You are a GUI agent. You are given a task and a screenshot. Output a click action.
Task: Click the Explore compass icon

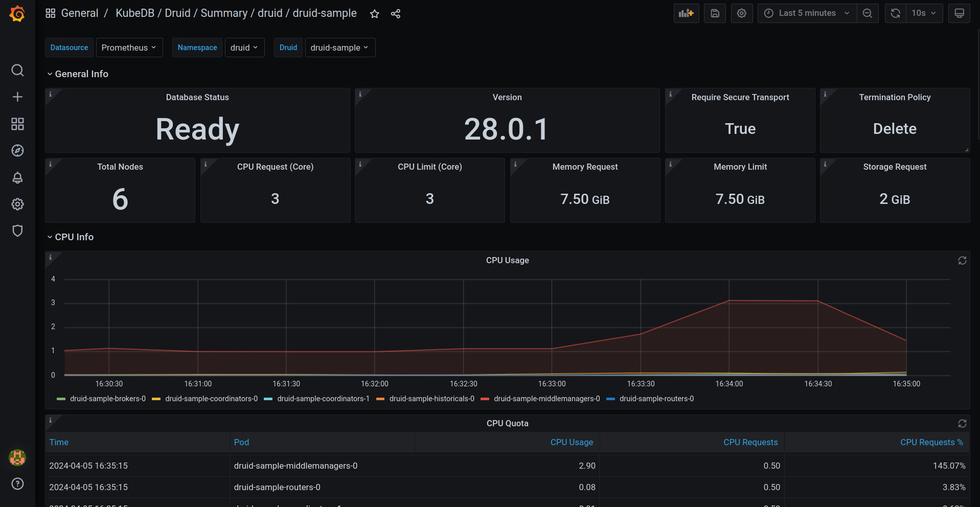[x=17, y=150]
